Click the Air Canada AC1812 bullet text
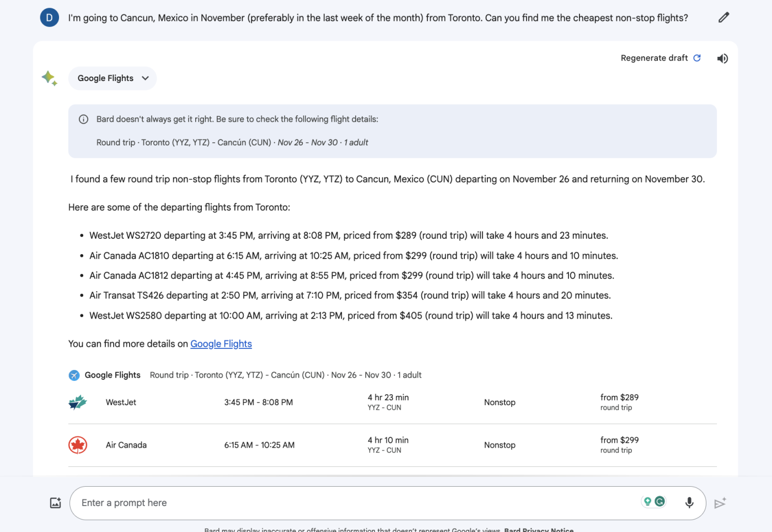 [352, 276]
